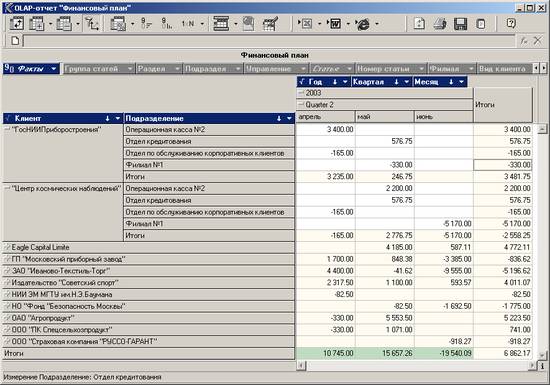Expand ЗАО "Иваново-Текстиль-Торг" row

pyautogui.click(x=7, y=271)
